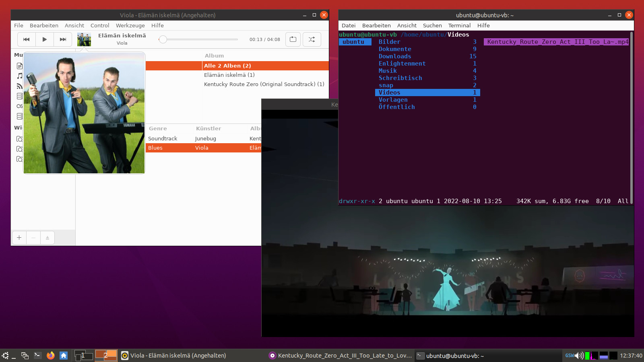Viewport: 644px width, 362px height.
Task: Open the first playlist search-folder icon
Action: (x=19, y=139)
